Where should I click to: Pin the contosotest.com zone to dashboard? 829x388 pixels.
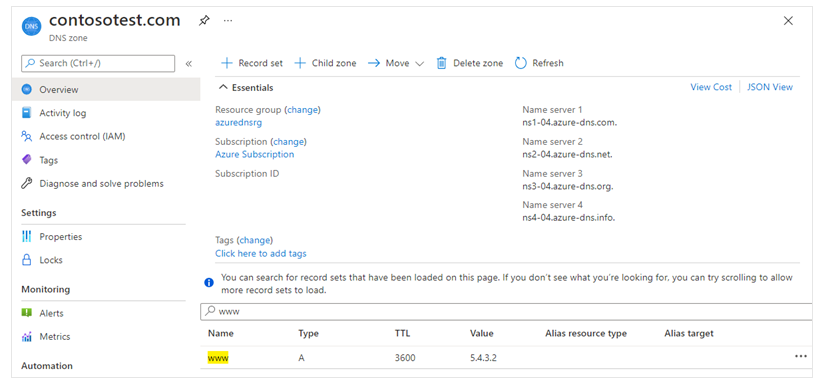click(204, 21)
